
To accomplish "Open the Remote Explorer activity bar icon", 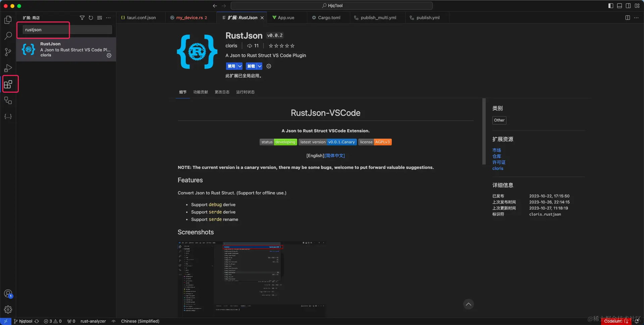I will (x=8, y=100).
